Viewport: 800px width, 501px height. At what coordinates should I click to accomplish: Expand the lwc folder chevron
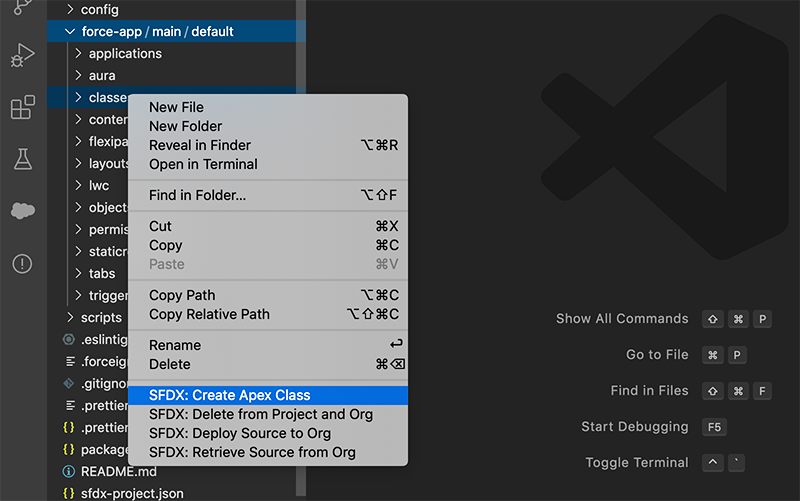click(x=79, y=185)
